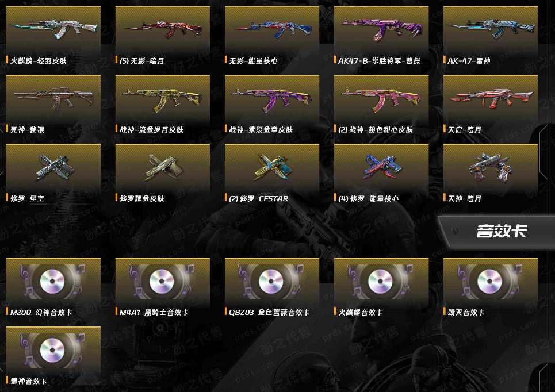
Task: Select the 天神-暗月 weapon thumbnail
Action: 491,168
